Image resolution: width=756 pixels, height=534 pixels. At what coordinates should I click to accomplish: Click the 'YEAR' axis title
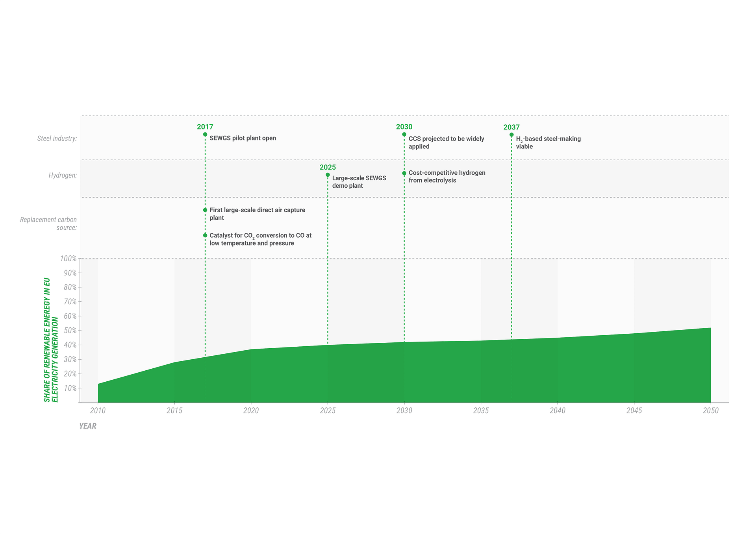87,426
